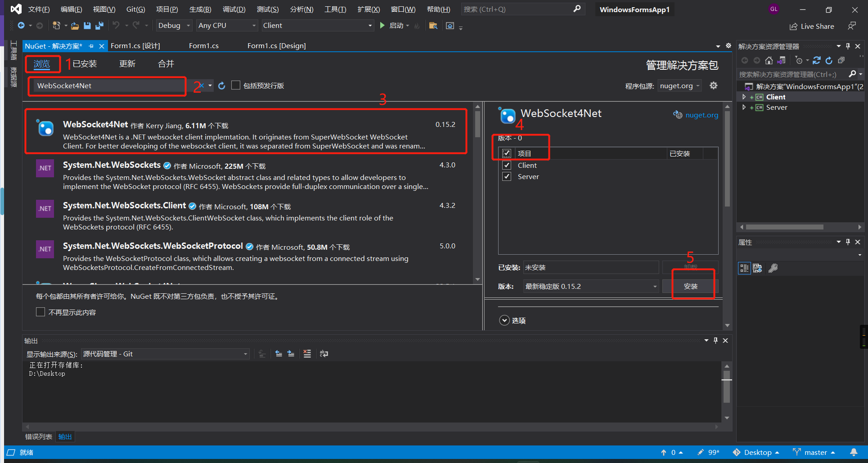Open the notifications bell in status bar
Screen dimensions: 868x463
854,452
